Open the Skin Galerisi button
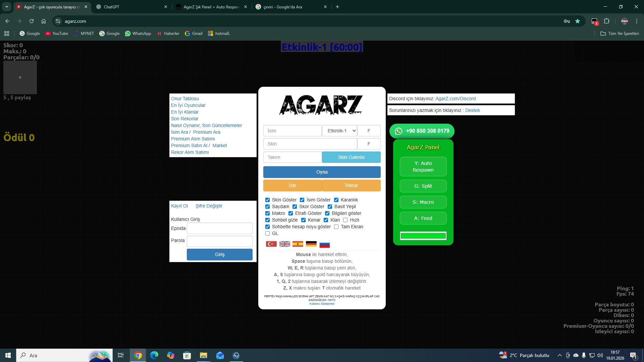This screenshot has width=644, height=362. point(351,157)
